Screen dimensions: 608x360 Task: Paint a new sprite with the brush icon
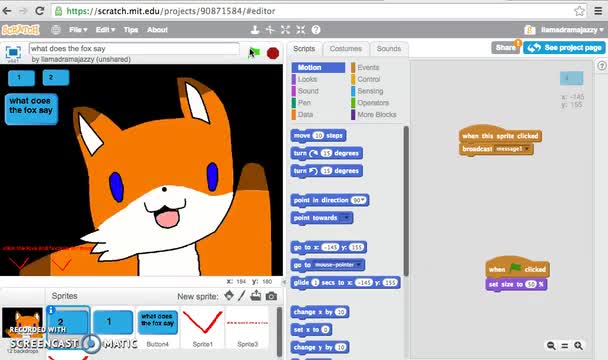click(x=242, y=296)
